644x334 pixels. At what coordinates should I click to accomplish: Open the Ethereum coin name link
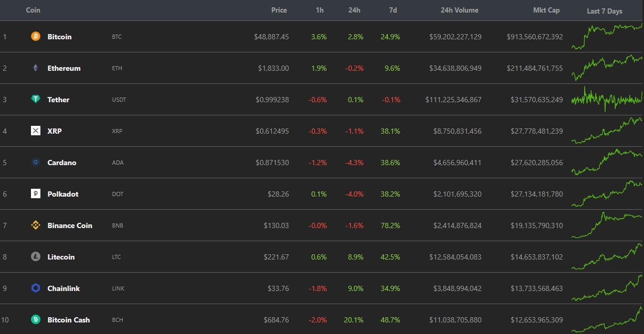click(x=64, y=68)
